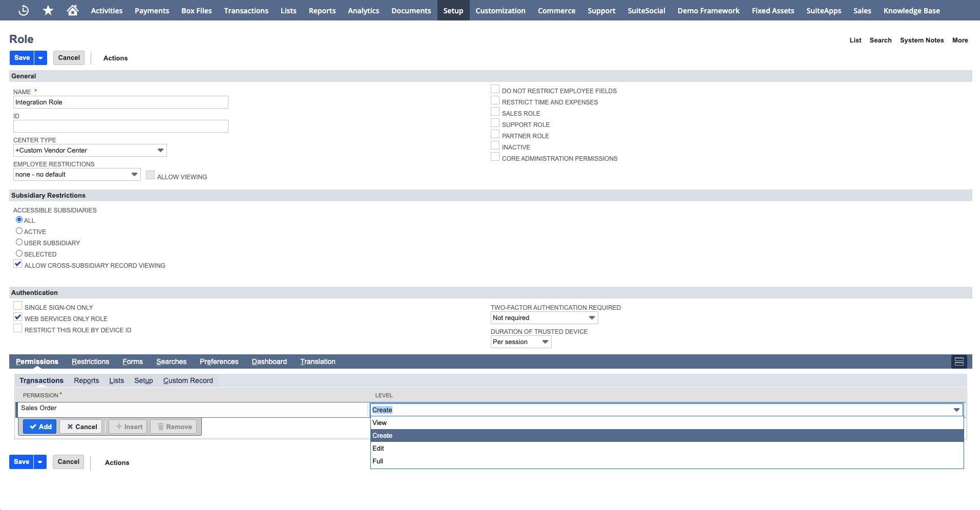Click the list layout icon on Permissions bar
This screenshot has height=510, width=980.
[958, 361]
